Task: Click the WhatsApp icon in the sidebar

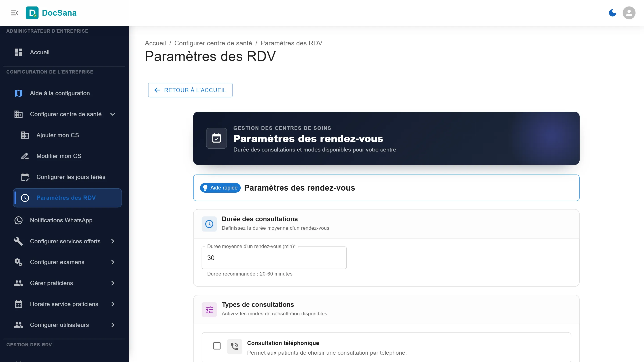Action: [19, 220]
